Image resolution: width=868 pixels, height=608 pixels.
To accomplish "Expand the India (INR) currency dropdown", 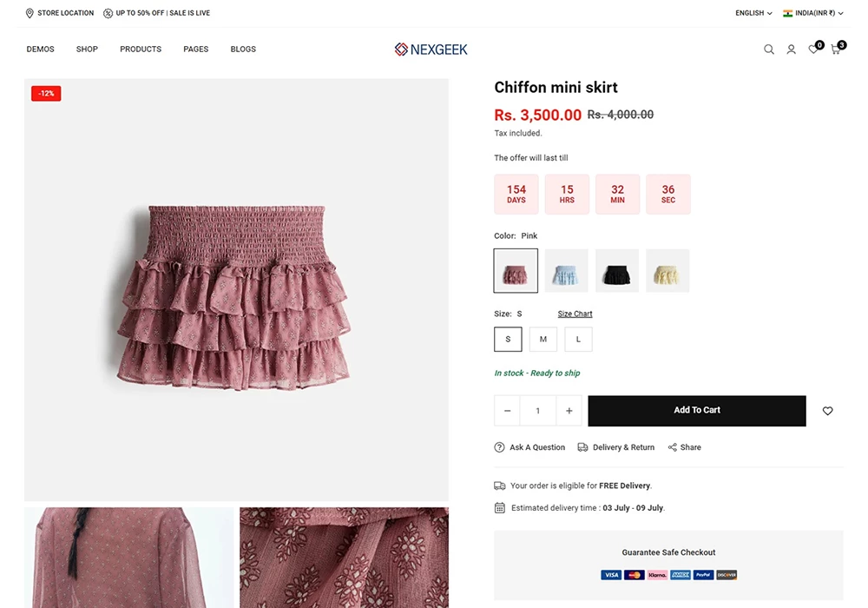I will click(x=813, y=13).
